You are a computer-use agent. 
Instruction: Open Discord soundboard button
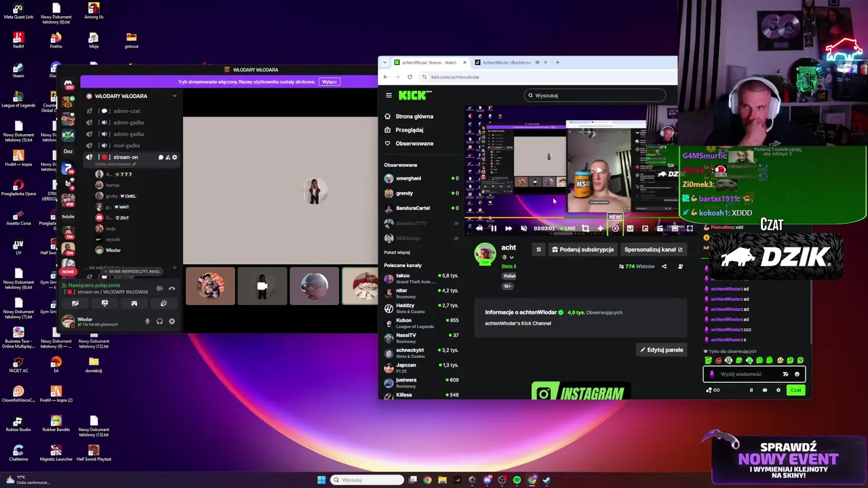tap(163, 304)
